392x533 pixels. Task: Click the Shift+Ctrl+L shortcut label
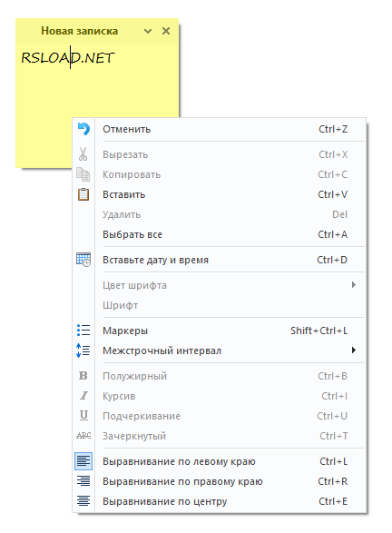pyautogui.click(x=319, y=331)
